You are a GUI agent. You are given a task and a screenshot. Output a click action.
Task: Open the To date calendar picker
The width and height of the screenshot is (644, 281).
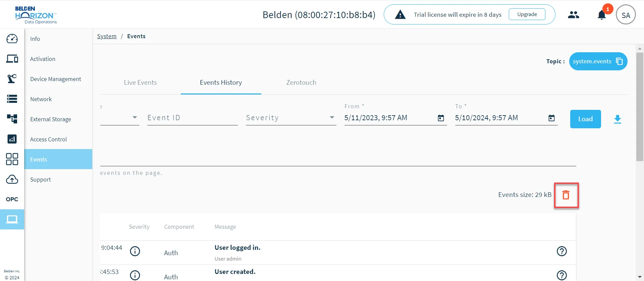click(x=551, y=118)
